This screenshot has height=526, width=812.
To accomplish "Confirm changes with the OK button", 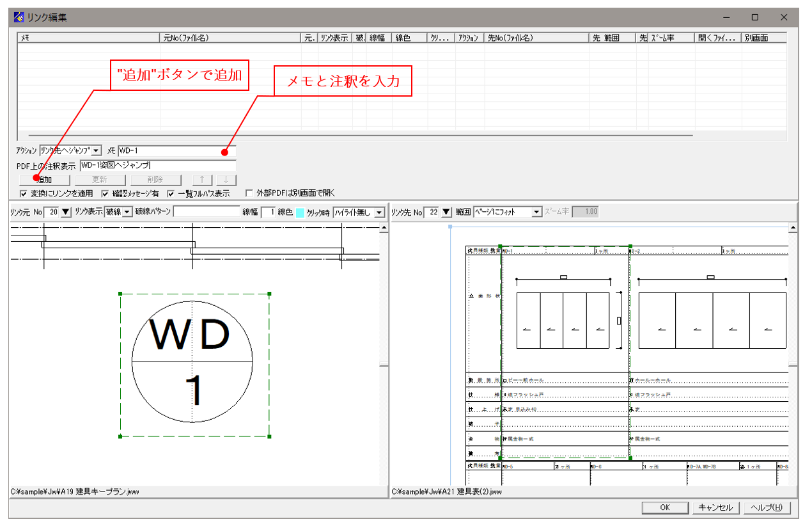I will pos(665,507).
